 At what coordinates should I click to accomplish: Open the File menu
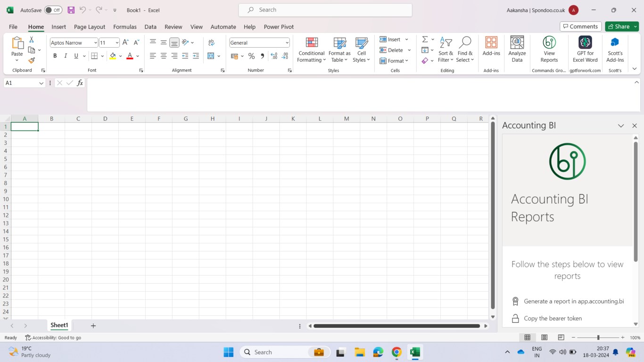point(13,27)
